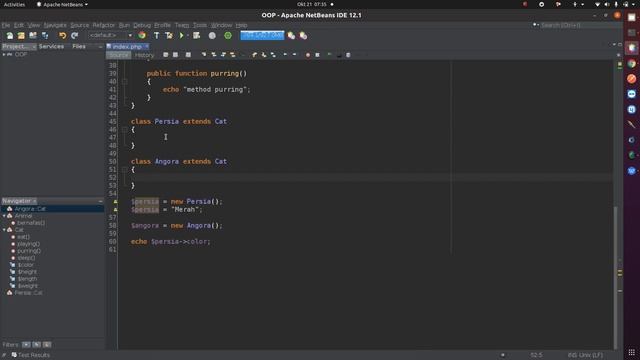The height and width of the screenshot is (360, 640).
Task: Click the green circular icon beside Profile
Action: pos(228,36)
